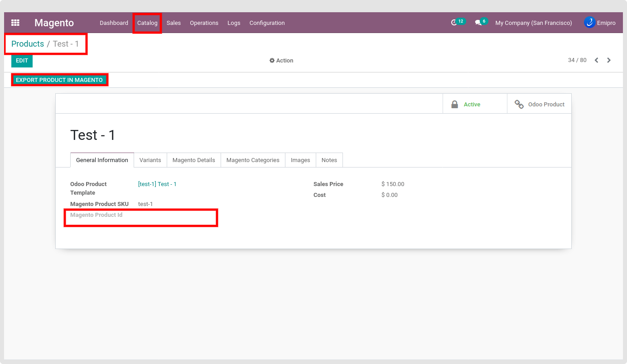This screenshot has width=627, height=364.
Task: Click the Magento Product SKU label
Action: (99, 204)
